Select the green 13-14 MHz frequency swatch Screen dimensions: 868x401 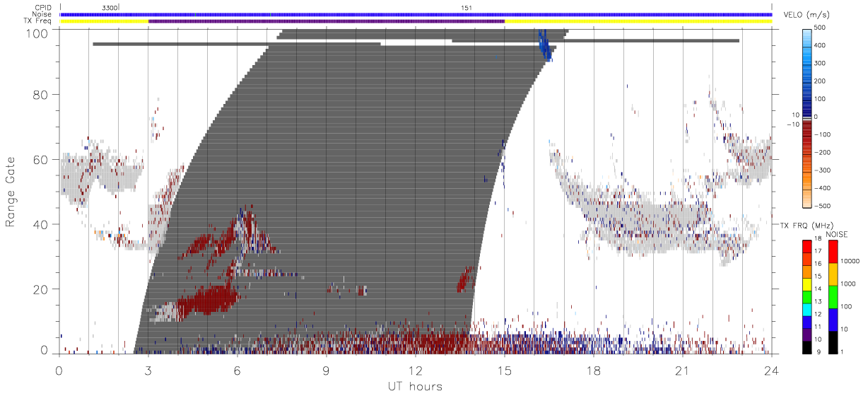(x=808, y=296)
